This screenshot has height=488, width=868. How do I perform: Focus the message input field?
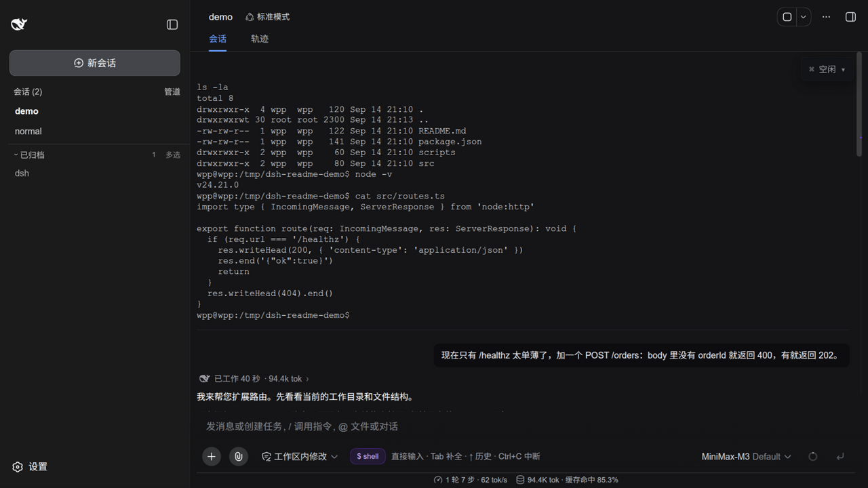(522, 426)
